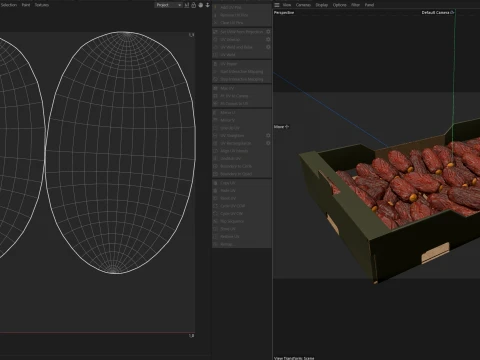
Task: Open the Cameras menu in viewport
Action: (x=303, y=5)
